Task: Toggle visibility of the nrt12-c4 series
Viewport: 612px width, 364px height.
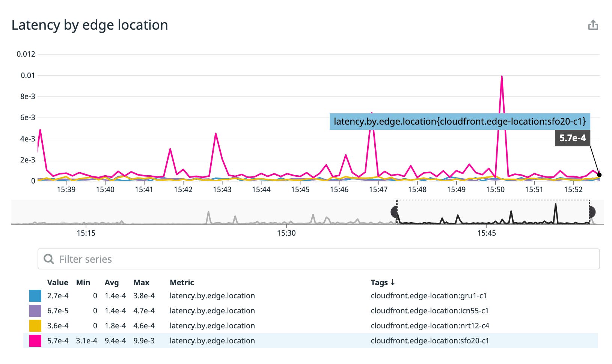Action: coord(35,326)
